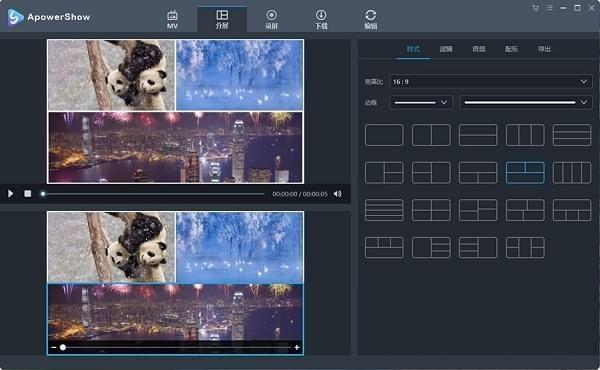Switch to the filter (滤镜) tab
The image size is (600, 370).
446,49
